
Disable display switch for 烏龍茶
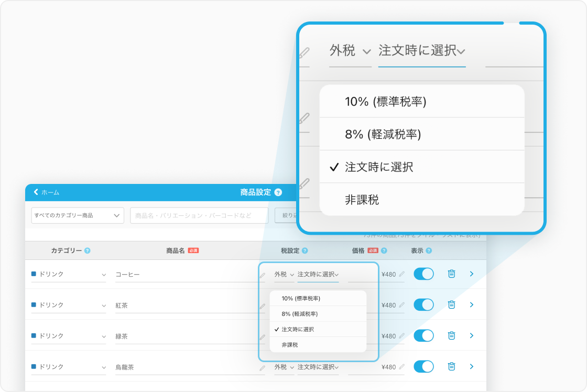tap(423, 366)
